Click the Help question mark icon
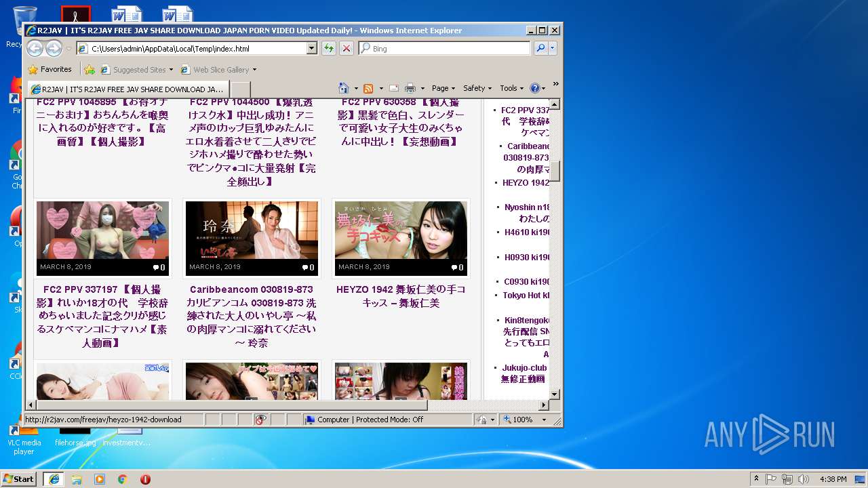The width and height of the screenshot is (868, 488). click(534, 88)
